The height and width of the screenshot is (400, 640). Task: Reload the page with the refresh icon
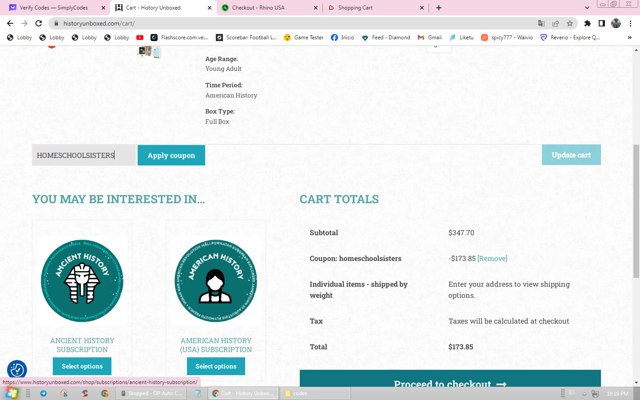pos(38,23)
